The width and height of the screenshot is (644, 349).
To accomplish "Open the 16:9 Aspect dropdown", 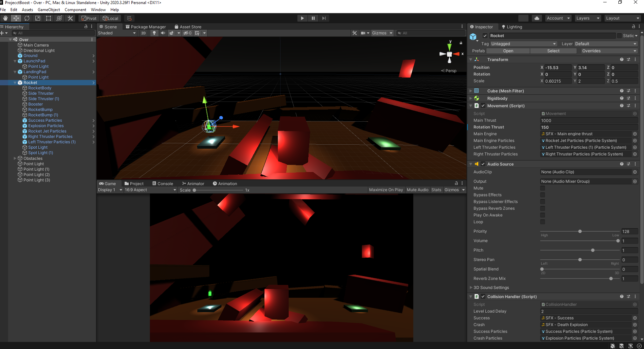I will (150, 190).
